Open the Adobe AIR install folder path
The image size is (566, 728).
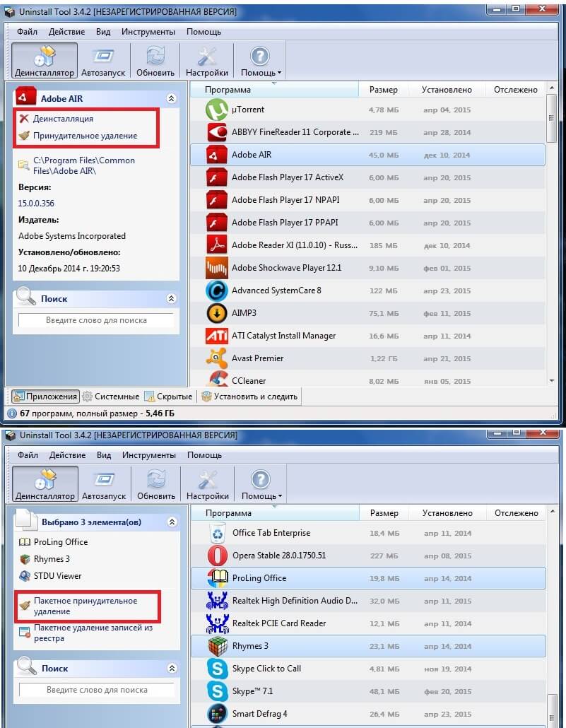click(76, 165)
